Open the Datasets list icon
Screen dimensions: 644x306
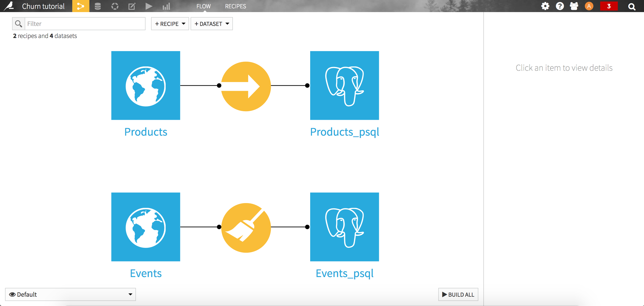(98, 6)
